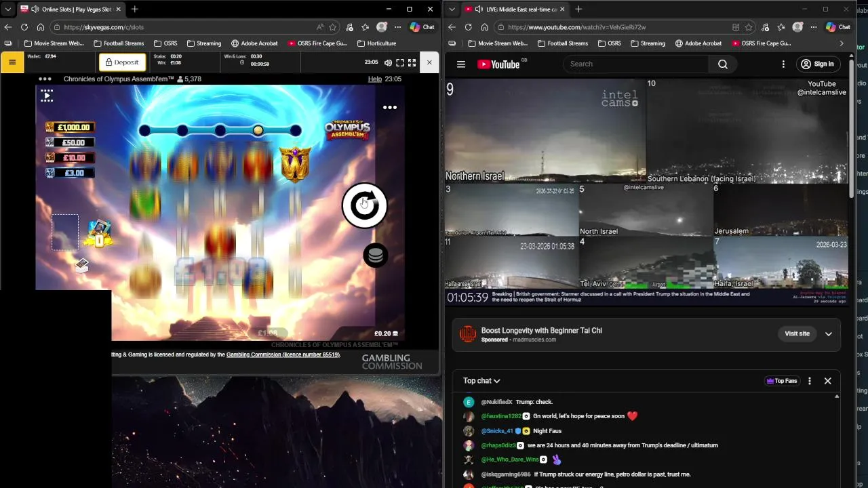Open the Streaming bookmarks folder in the YouTube window

(647, 43)
